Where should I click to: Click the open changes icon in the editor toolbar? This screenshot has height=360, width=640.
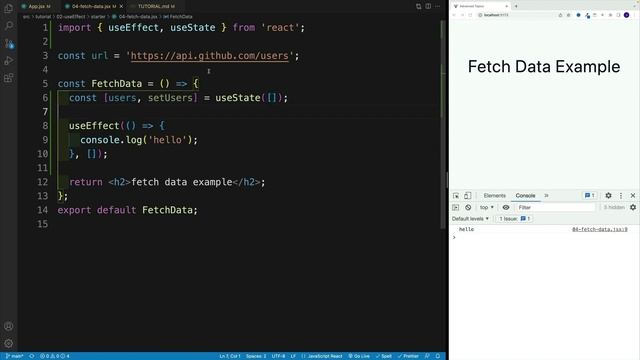point(418,6)
